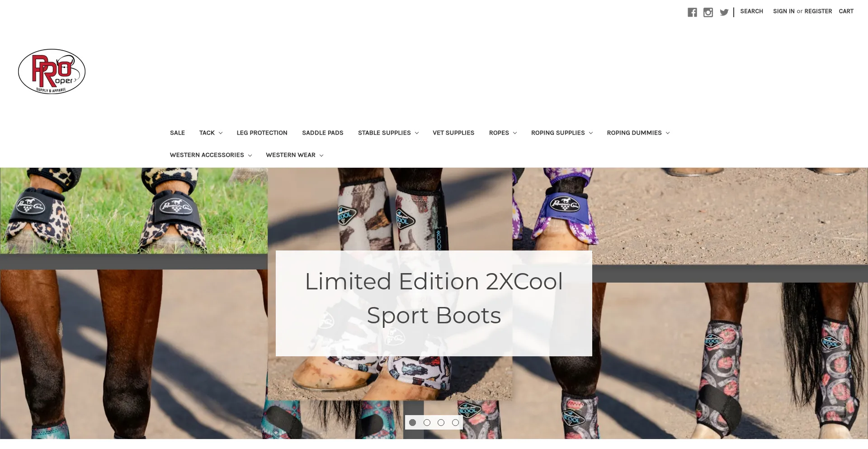
Task: Select the first carousel slide dot
Action: [412, 422]
